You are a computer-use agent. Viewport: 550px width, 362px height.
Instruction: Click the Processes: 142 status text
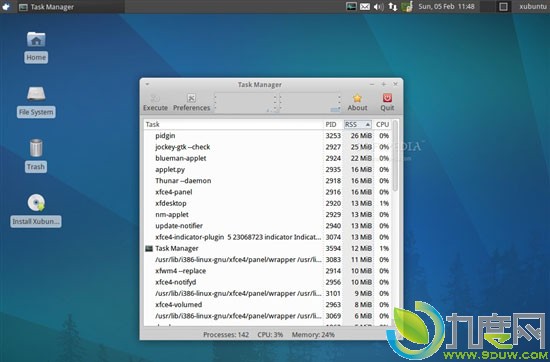(226, 335)
